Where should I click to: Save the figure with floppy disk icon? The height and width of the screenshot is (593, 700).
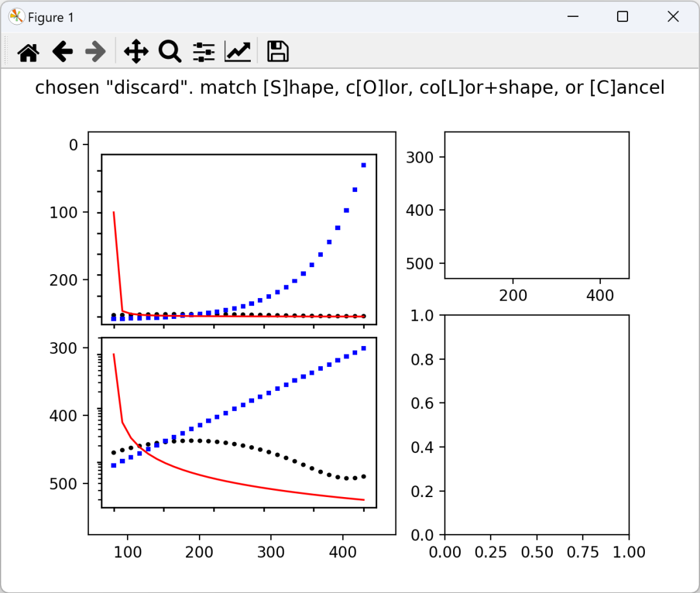[277, 51]
